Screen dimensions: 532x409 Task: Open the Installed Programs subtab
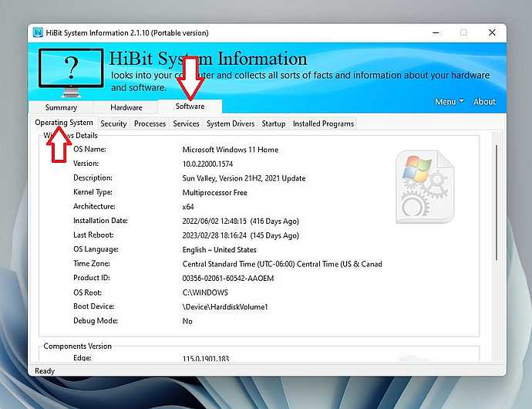(x=323, y=123)
